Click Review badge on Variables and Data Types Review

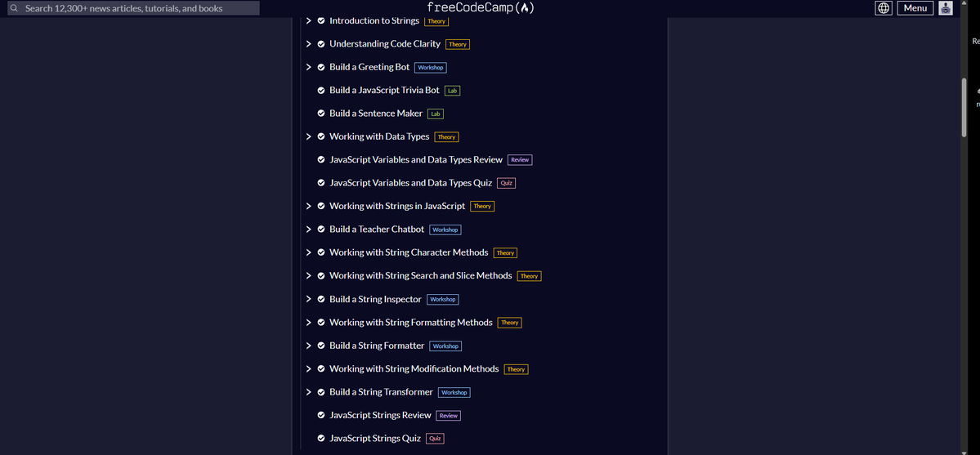[x=520, y=160]
